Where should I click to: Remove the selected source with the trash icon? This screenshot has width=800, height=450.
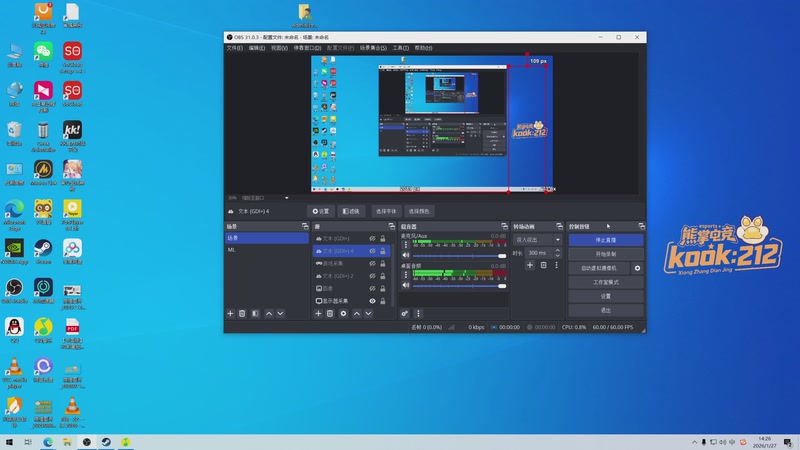coord(330,313)
